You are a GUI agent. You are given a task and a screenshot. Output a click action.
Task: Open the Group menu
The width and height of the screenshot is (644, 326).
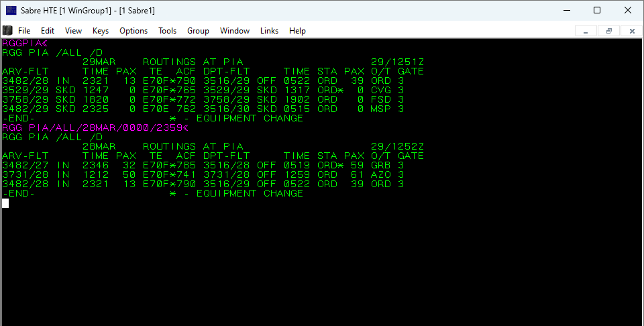coord(198,31)
